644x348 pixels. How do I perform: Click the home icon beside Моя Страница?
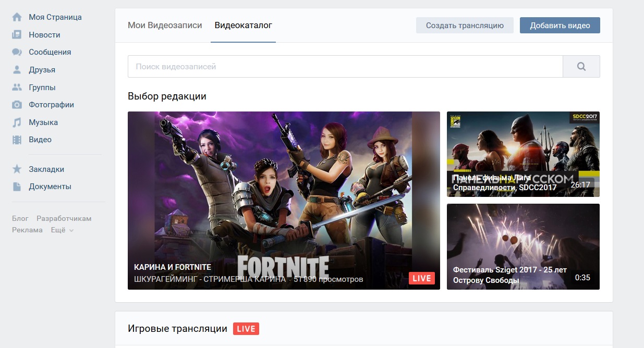click(17, 17)
